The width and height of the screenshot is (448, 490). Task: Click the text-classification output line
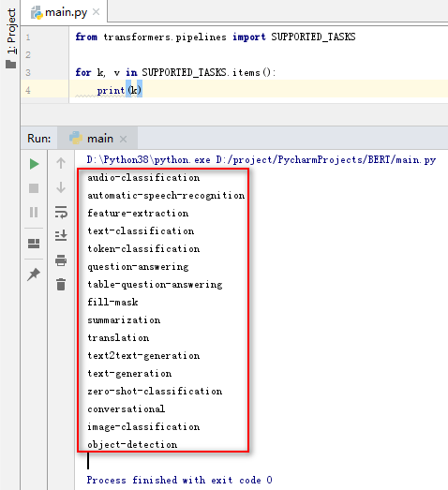tap(141, 231)
